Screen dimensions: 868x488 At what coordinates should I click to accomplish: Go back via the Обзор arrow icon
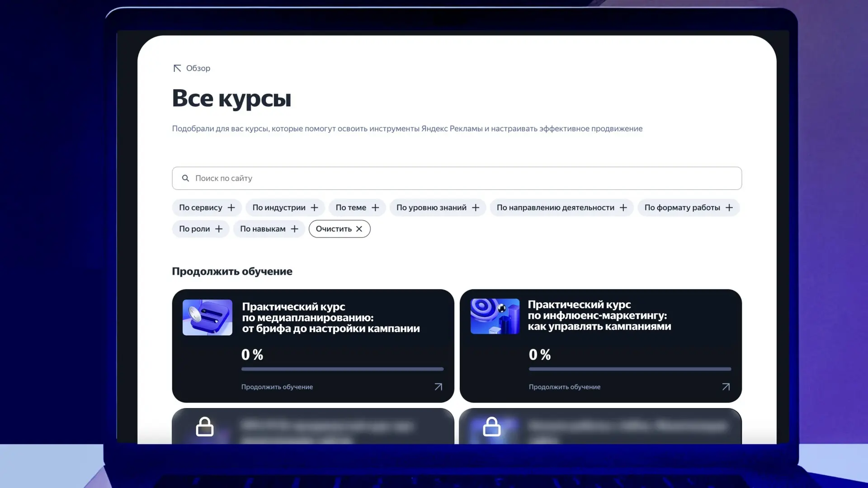click(x=177, y=68)
